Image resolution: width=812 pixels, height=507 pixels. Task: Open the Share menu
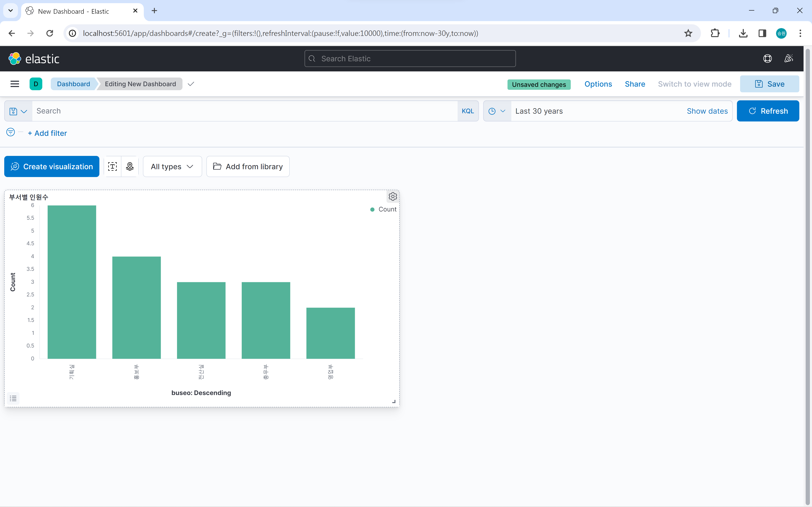click(635, 84)
